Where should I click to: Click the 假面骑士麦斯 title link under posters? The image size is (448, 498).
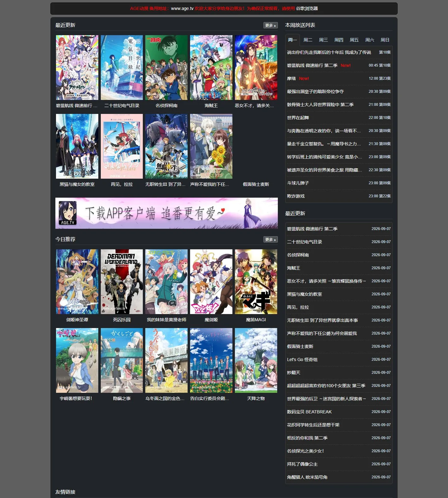pos(256,184)
